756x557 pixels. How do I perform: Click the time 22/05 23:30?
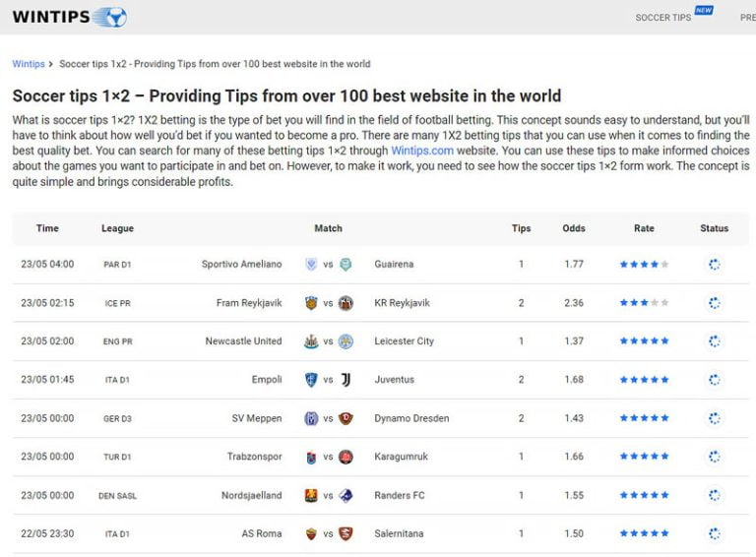(x=47, y=533)
